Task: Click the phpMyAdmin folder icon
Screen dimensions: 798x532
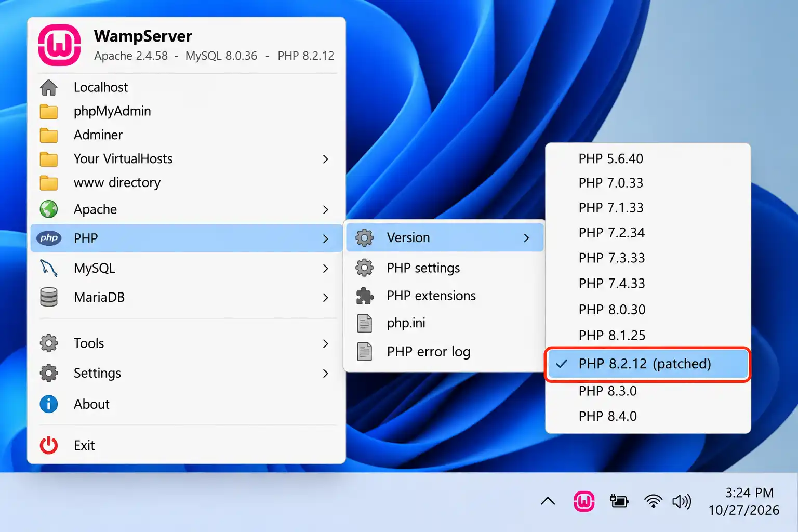Action: coord(49,111)
